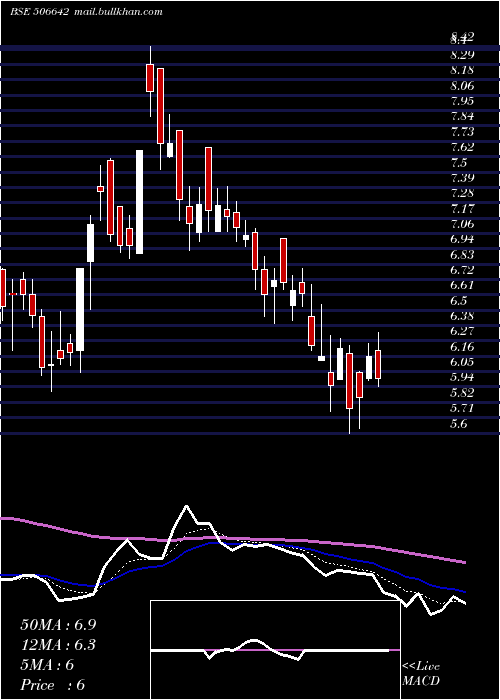Viewport: 500px width, 700px height.
Task: Select the 5.82 price axis label
Action: coord(462,393)
